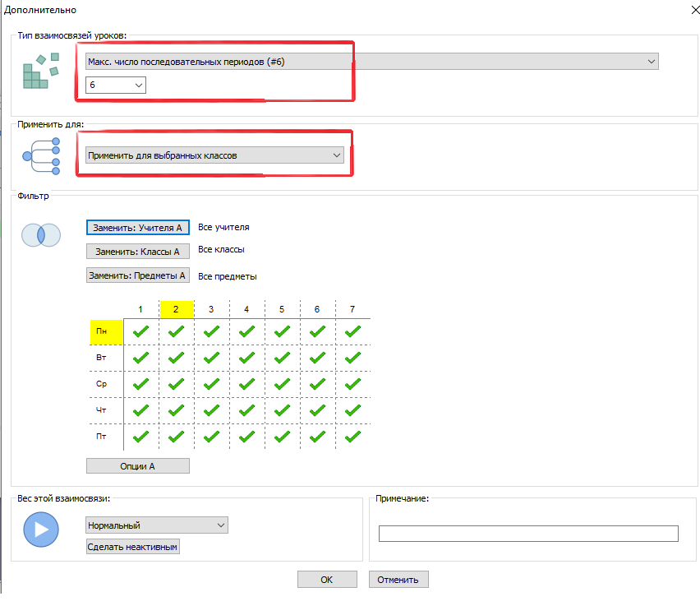
Task: Click into the Примечание text field
Action: (x=527, y=534)
